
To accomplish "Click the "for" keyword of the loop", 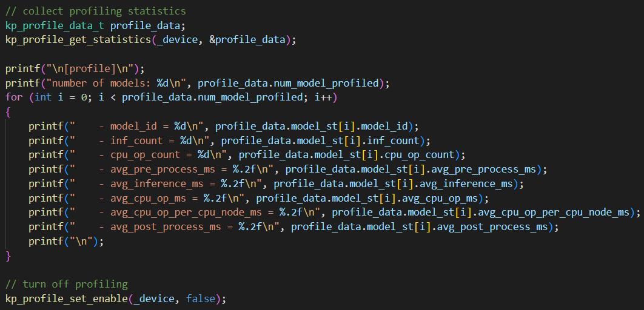I will pyautogui.click(x=14, y=97).
